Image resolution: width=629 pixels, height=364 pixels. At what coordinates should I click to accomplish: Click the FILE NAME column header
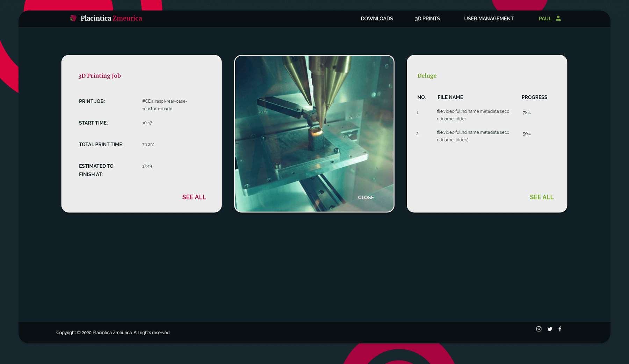[x=450, y=97]
